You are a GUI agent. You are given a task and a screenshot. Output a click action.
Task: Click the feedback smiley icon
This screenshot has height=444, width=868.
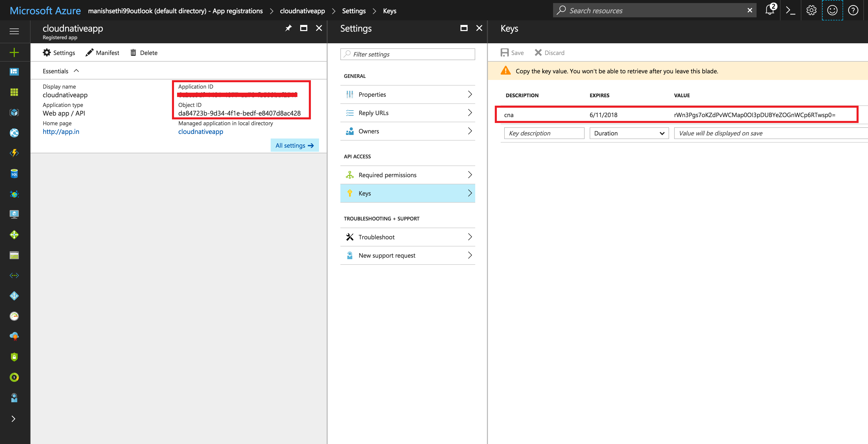pos(832,10)
